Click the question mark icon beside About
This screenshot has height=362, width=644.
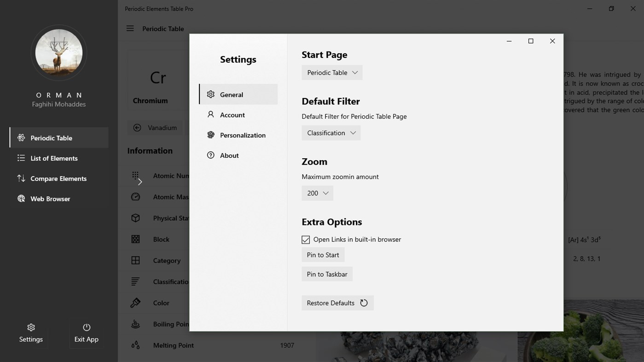pos(211,155)
